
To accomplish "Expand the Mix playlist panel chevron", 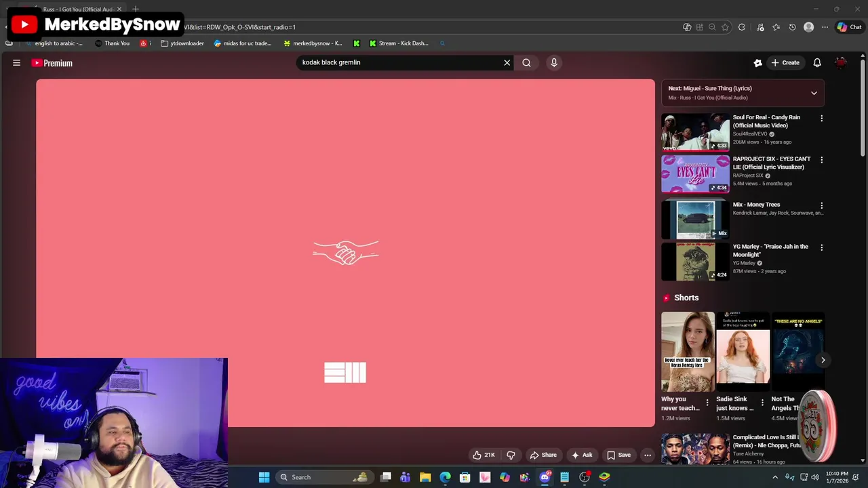I will pos(814,93).
